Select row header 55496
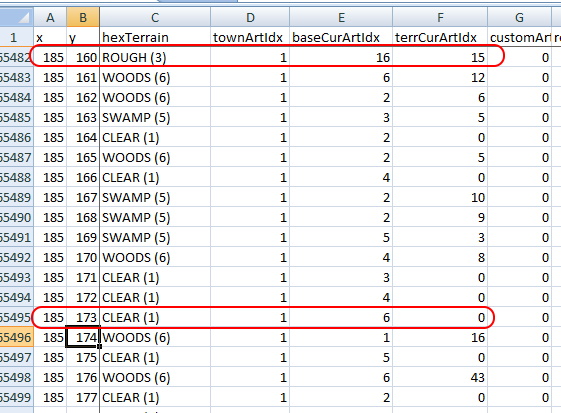The width and height of the screenshot is (561, 413). (x=16, y=337)
